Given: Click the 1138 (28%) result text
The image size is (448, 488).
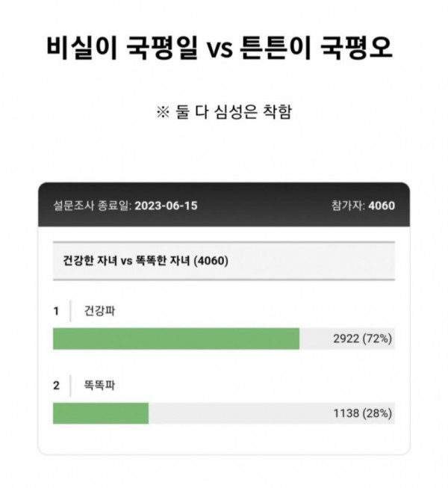Looking at the screenshot, I should pyautogui.click(x=363, y=413).
